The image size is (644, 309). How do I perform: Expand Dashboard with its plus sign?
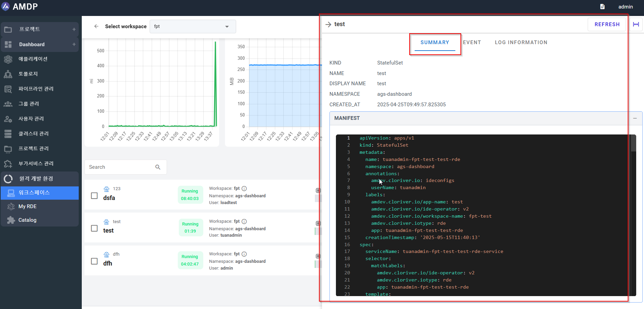coord(74,44)
